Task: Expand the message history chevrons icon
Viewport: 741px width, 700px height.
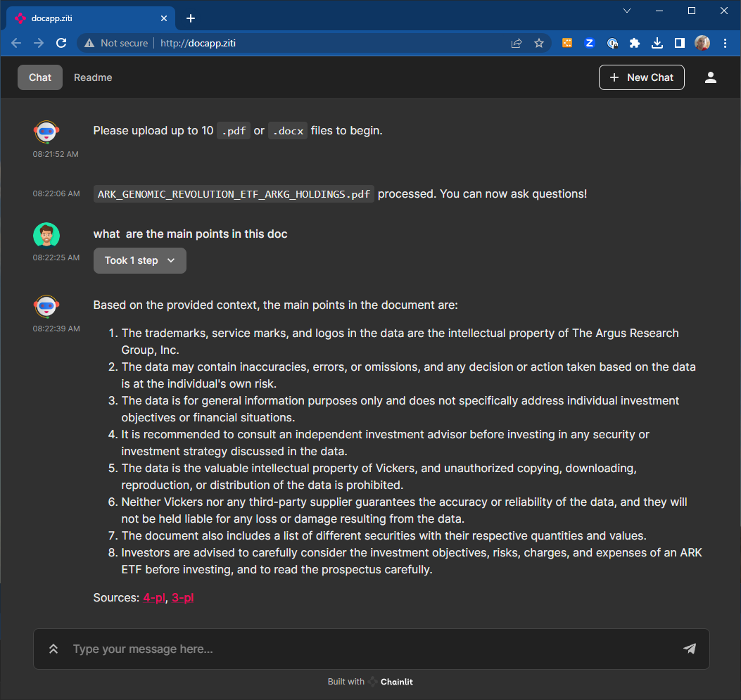Action: 53,649
